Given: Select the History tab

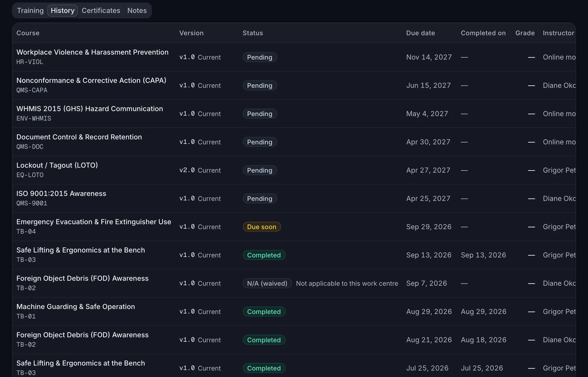Looking at the screenshot, I should coord(63,11).
